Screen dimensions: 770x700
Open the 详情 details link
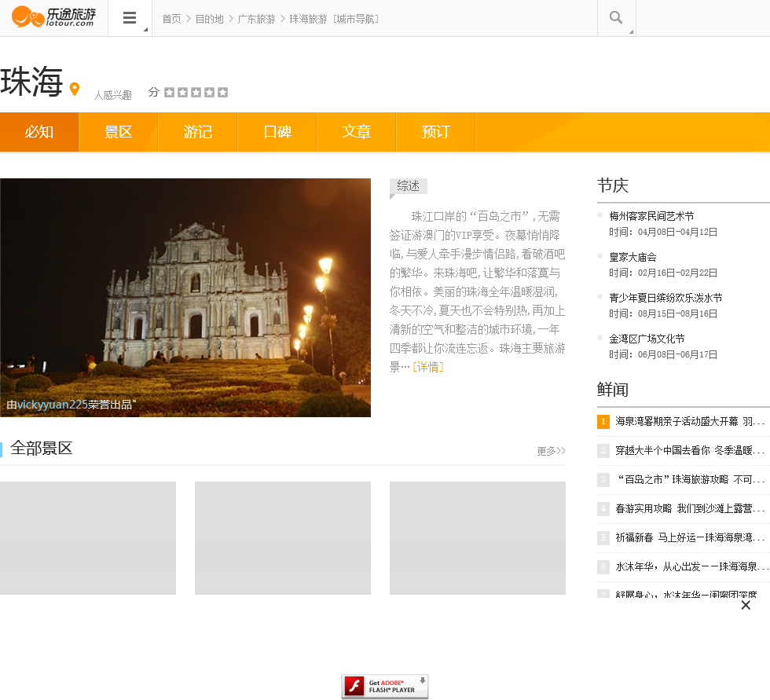(x=428, y=367)
